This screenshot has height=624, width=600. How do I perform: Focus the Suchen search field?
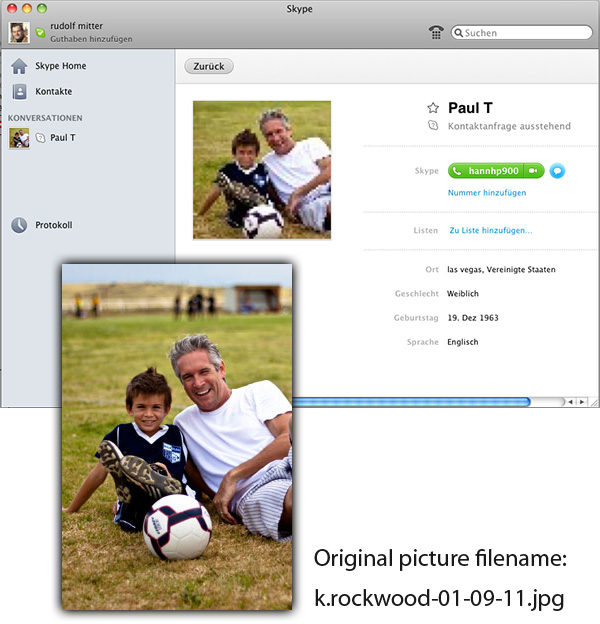522,33
